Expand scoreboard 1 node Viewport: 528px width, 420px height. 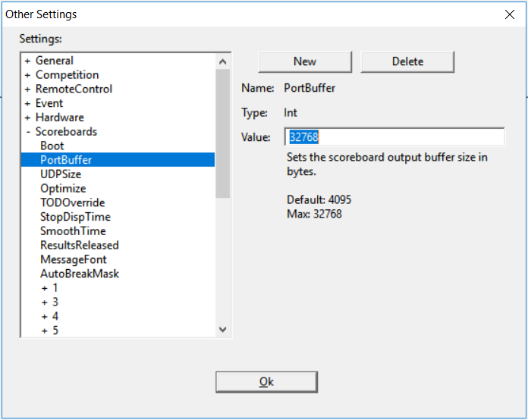click(x=45, y=288)
